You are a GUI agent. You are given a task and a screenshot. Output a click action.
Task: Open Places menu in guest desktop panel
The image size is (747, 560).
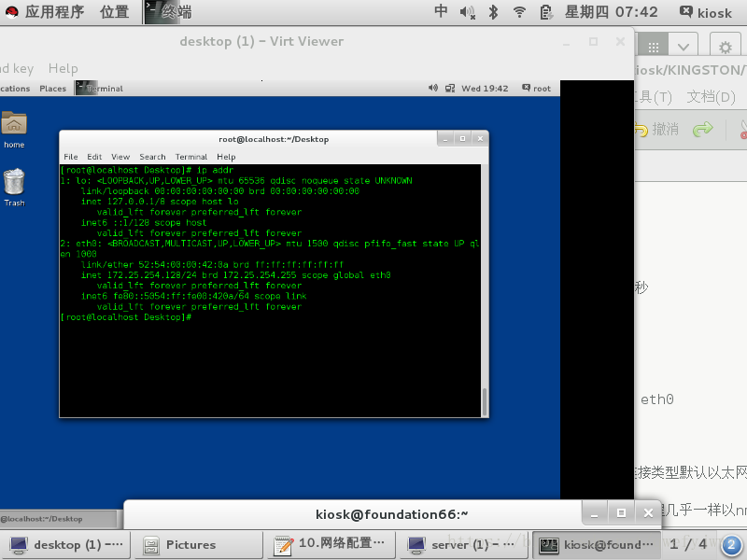(x=53, y=89)
